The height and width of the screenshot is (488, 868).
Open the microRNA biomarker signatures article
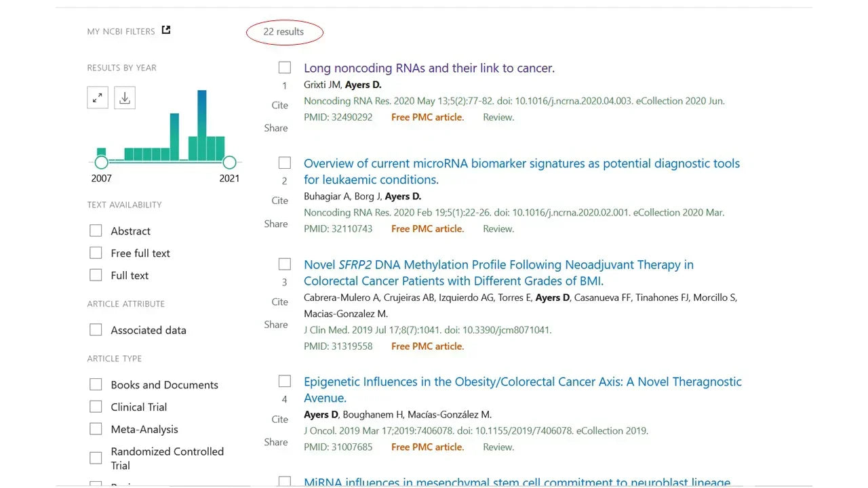tap(521, 171)
